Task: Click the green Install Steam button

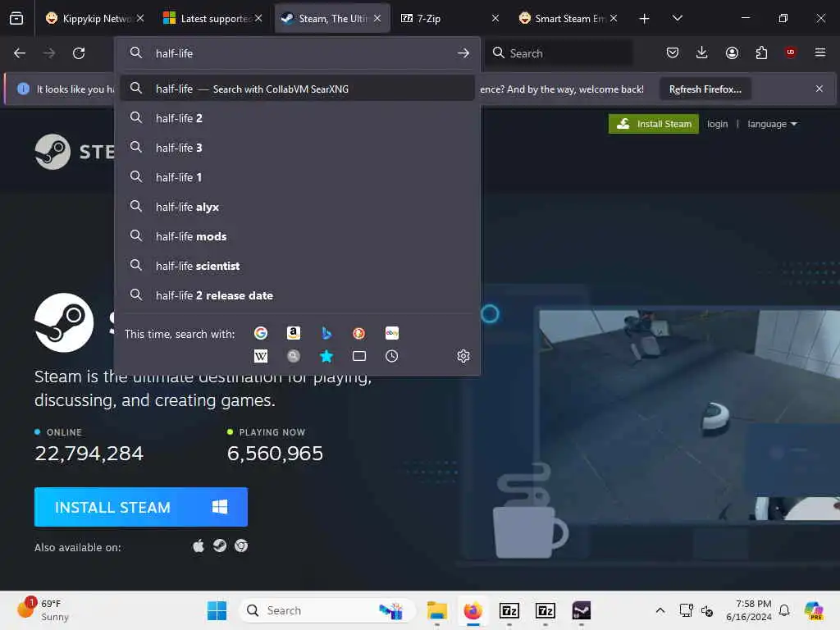Action: 654,124
